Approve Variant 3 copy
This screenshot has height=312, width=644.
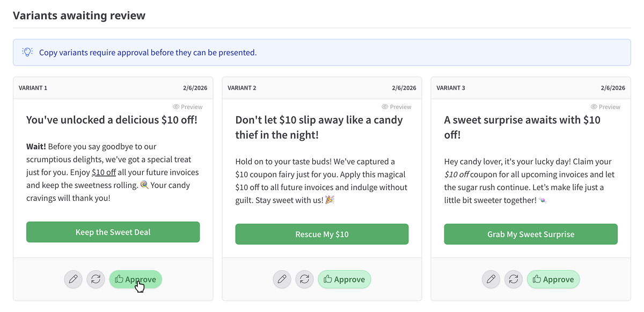[553, 279]
